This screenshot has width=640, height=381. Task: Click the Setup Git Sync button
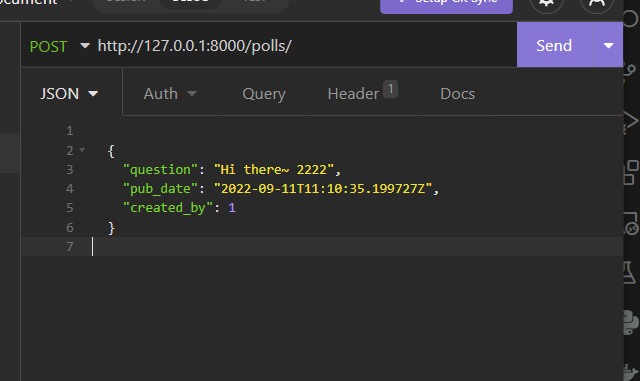tap(446, 4)
